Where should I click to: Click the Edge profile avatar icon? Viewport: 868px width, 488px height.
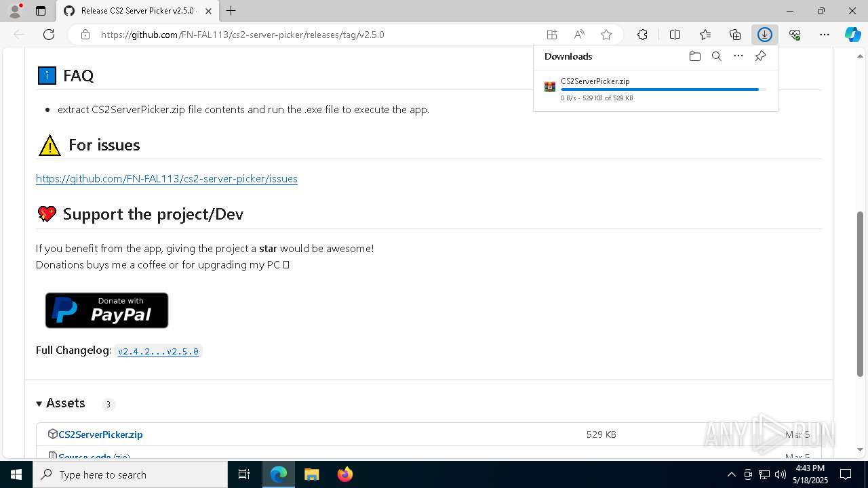[x=15, y=11]
